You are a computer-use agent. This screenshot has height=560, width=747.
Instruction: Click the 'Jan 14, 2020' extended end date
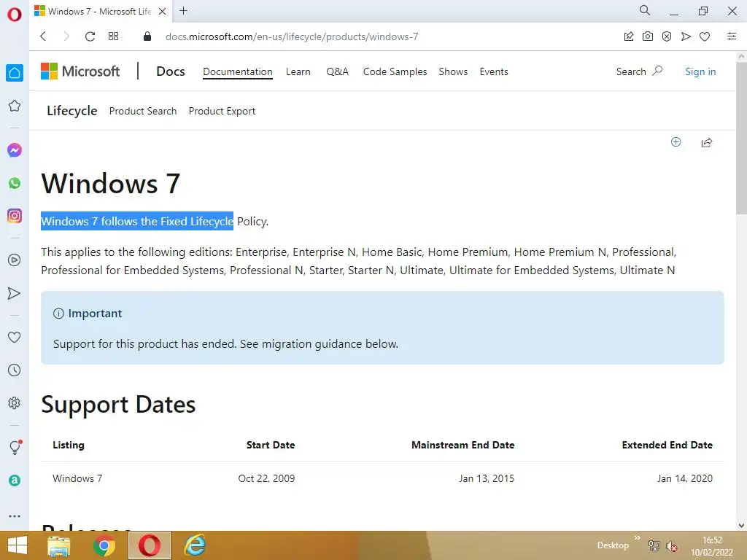coord(684,478)
